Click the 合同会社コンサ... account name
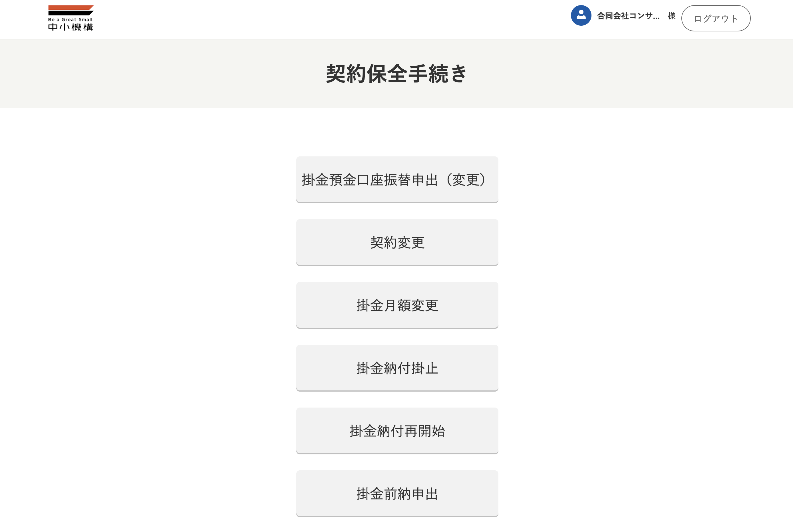The height and width of the screenshot is (532, 793). coord(628,16)
